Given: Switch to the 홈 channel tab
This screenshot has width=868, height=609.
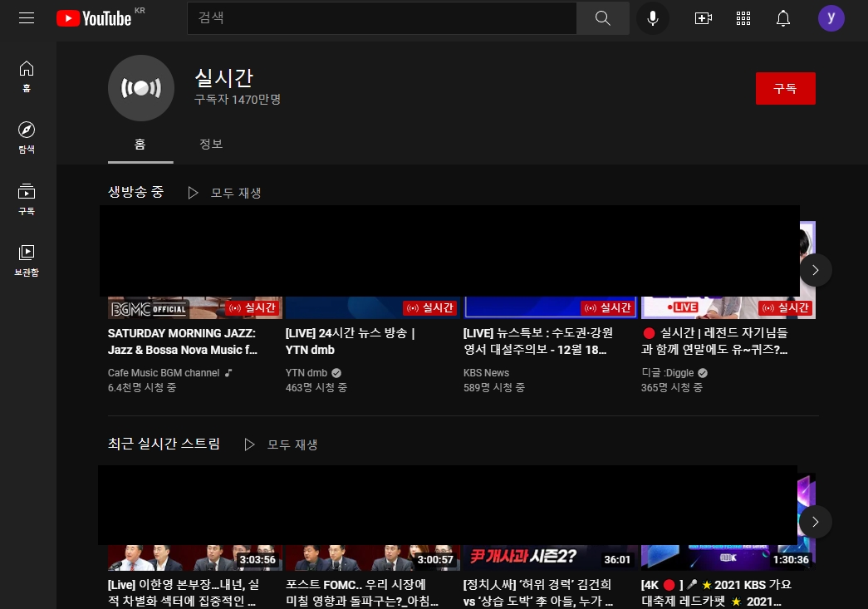Looking at the screenshot, I should pos(140,145).
